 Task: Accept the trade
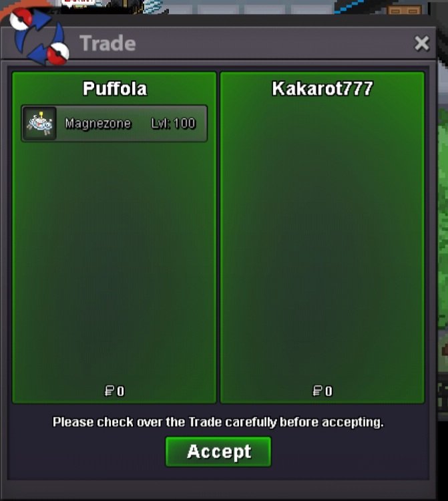point(218,452)
